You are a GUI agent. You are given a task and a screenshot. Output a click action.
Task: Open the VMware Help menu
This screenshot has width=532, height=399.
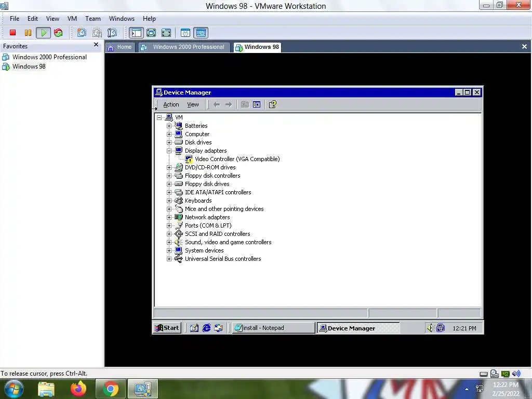point(149,19)
